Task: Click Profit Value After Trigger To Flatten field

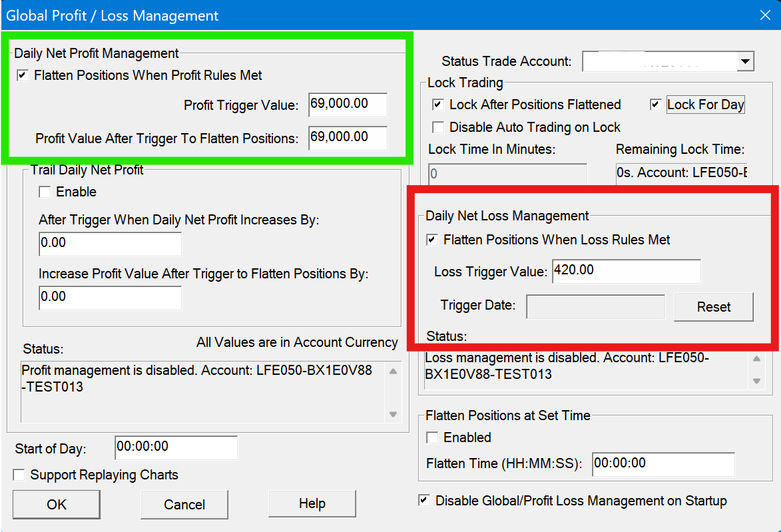Action: 348,138
